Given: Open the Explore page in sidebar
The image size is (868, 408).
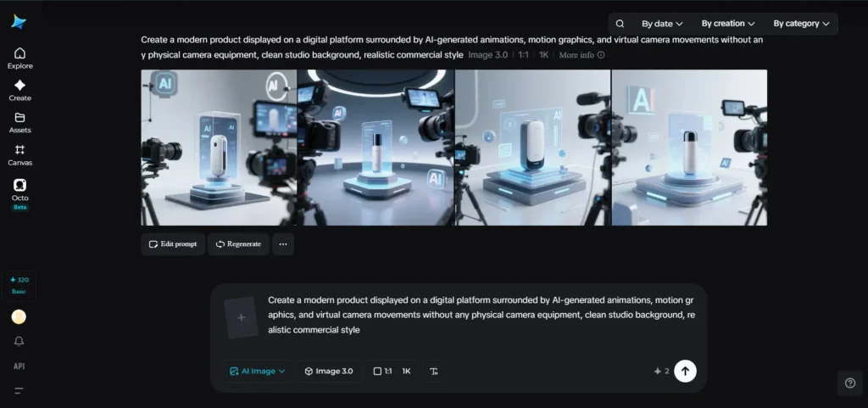Looking at the screenshot, I should point(20,59).
